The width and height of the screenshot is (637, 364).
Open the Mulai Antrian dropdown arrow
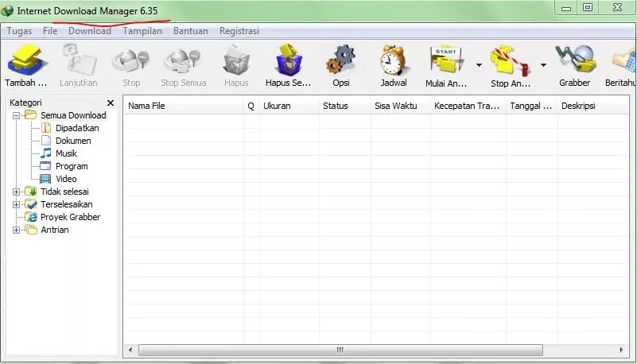(479, 65)
